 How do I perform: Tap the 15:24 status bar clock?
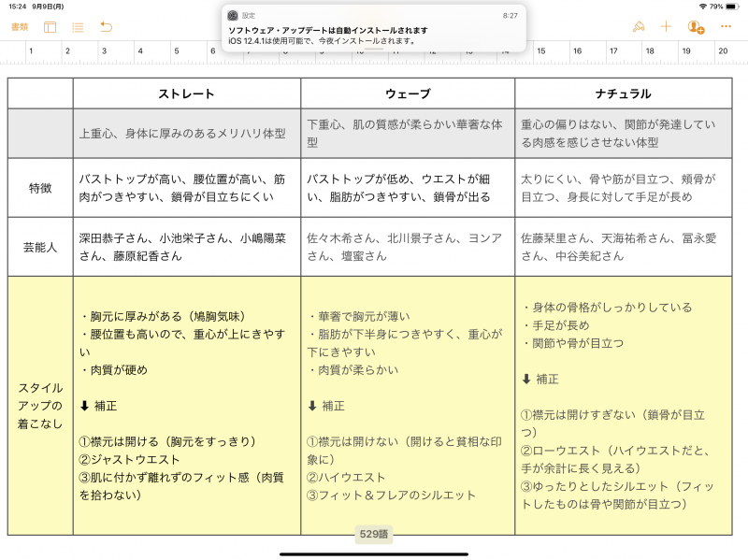[17, 7]
